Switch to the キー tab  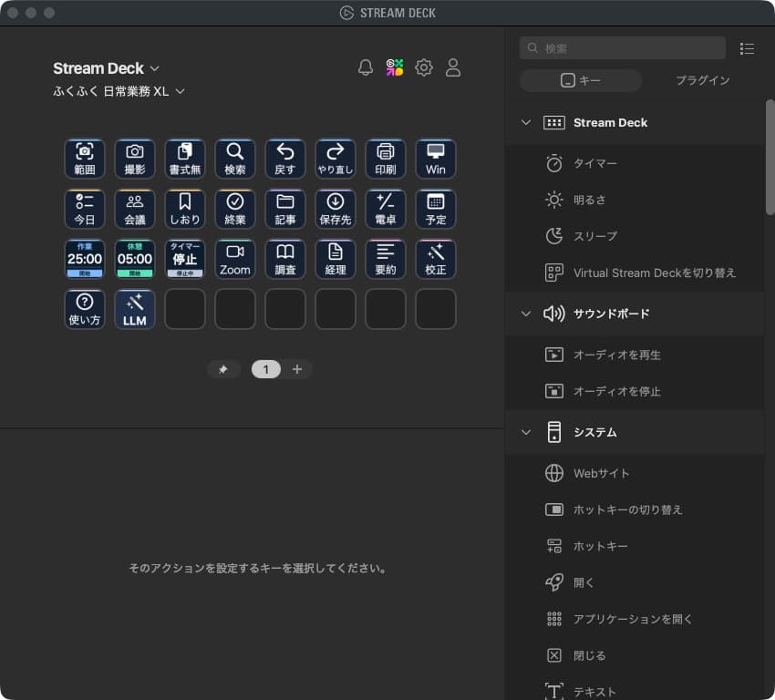[580, 80]
